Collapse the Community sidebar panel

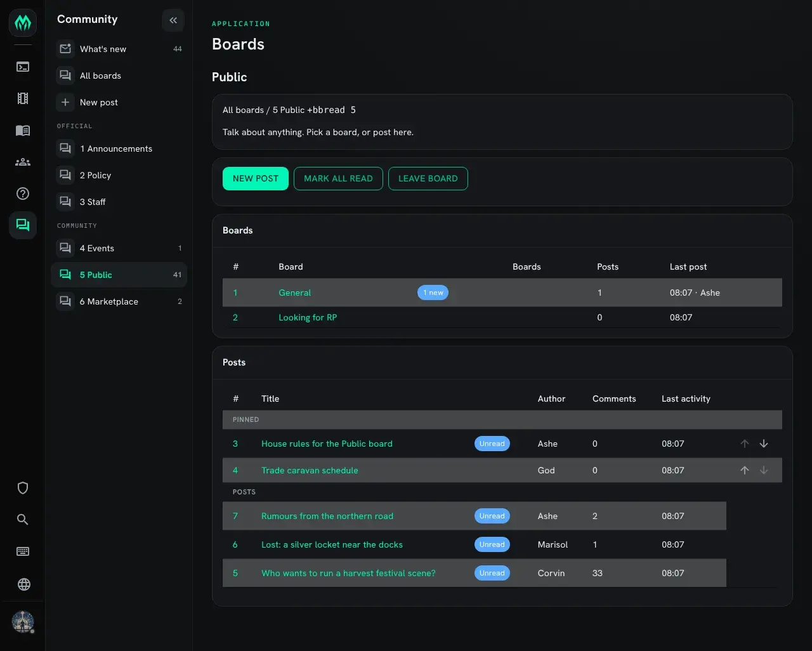[173, 20]
